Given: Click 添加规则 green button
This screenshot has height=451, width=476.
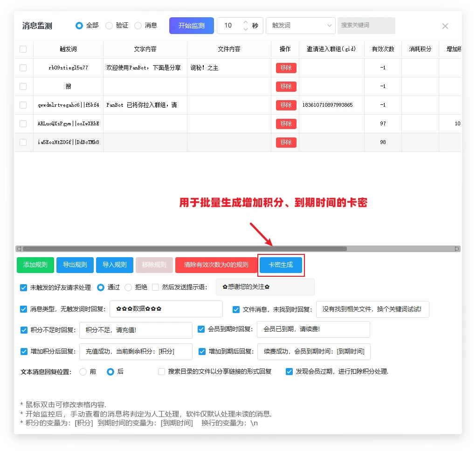Looking at the screenshot, I should [35, 265].
